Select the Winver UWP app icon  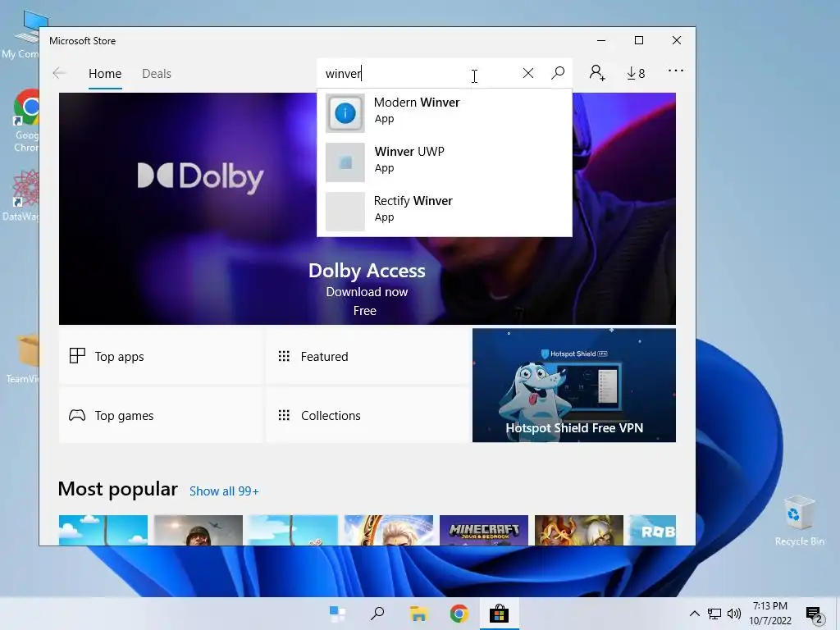tap(345, 162)
